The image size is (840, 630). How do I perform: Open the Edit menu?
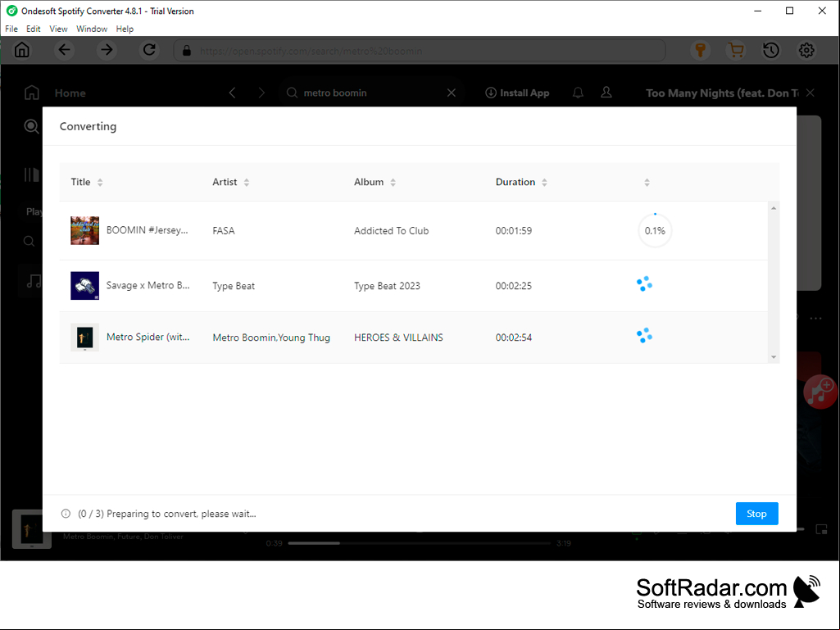point(34,29)
